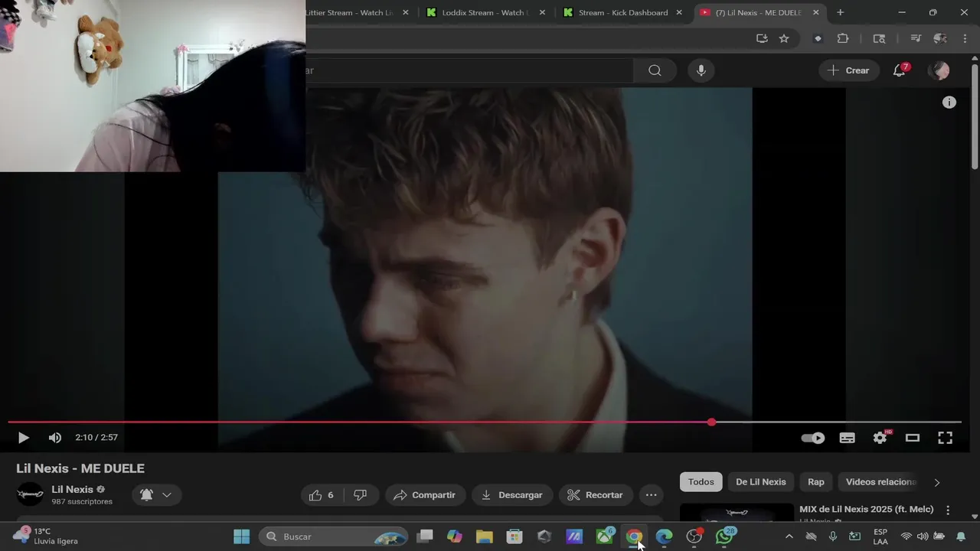This screenshot has width=980, height=551.
Task: Open the 987 suscriptores count text
Action: click(x=82, y=502)
